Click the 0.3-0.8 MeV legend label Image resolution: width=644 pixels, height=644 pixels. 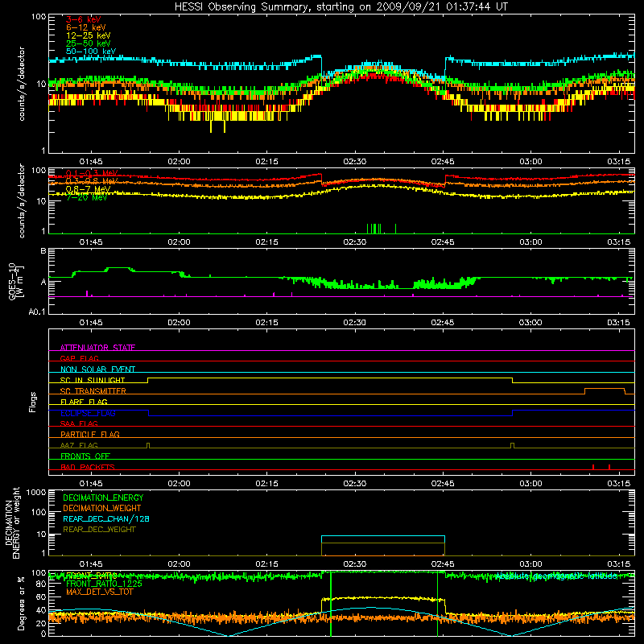tap(92, 180)
